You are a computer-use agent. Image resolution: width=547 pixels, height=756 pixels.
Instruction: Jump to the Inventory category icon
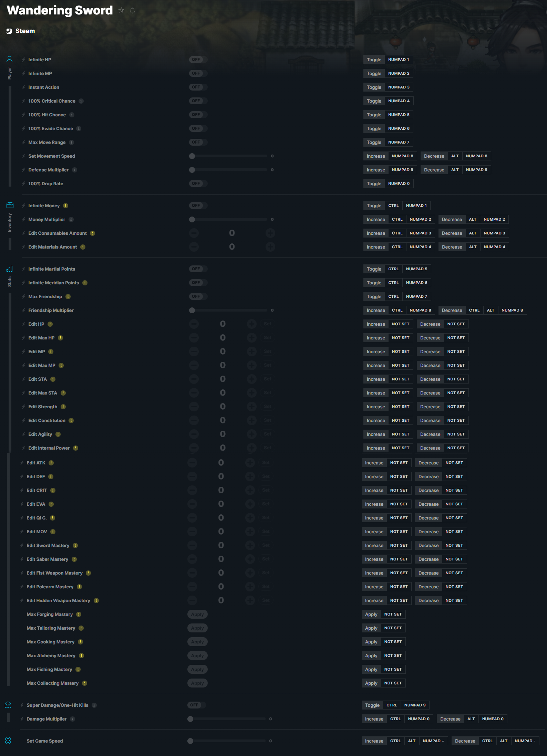[x=10, y=205]
